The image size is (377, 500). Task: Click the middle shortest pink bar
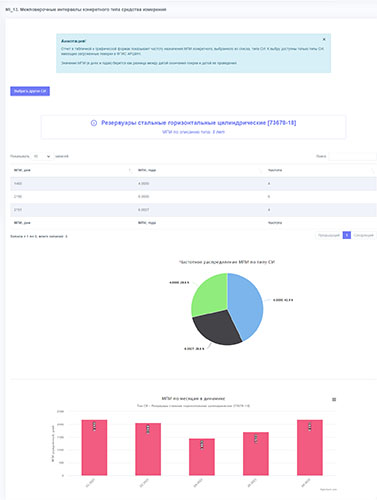click(x=202, y=457)
